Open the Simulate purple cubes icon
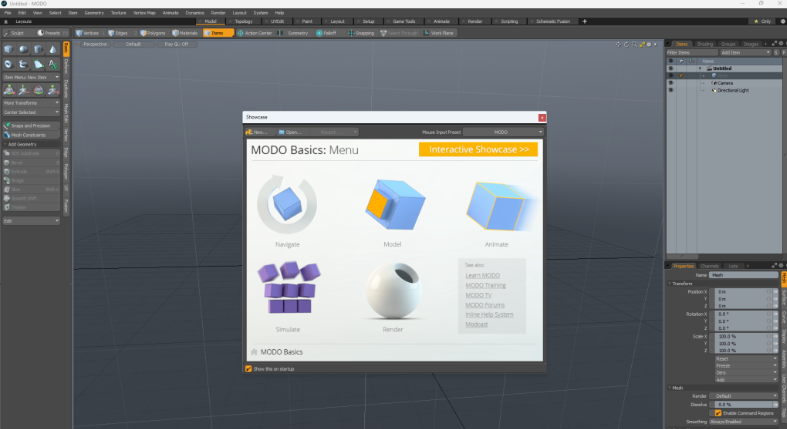 287,291
